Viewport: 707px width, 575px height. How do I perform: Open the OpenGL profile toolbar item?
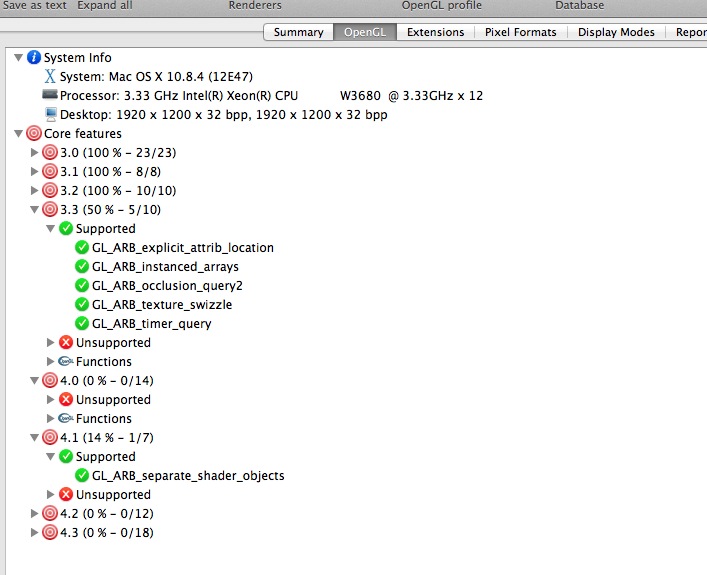click(442, 5)
